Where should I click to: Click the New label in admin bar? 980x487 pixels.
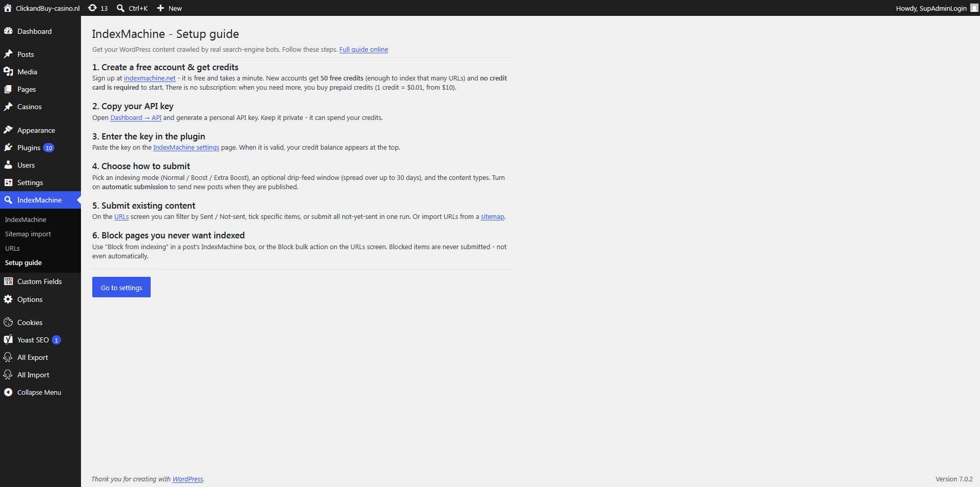pos(175,8)
